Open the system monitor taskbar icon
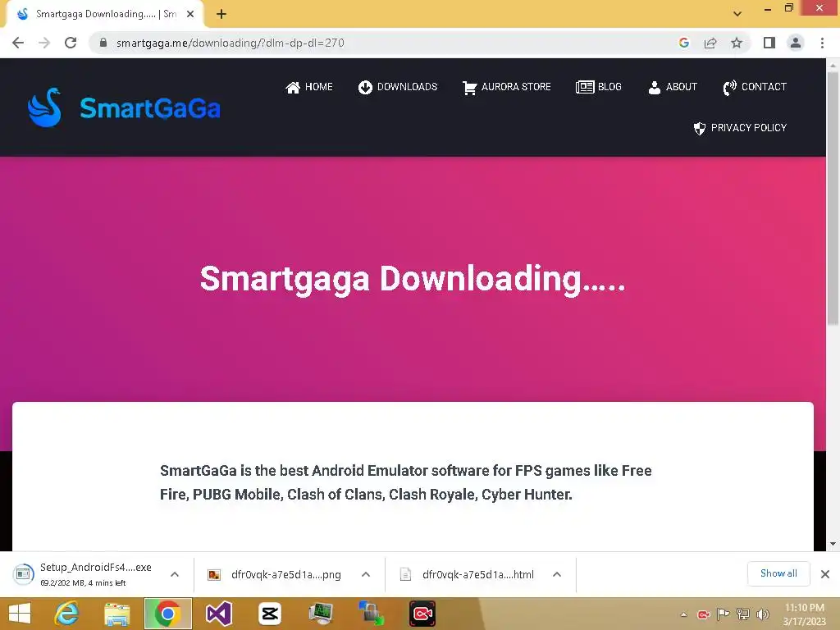Viewport: 840px width, 630px height. coord(321,614)
